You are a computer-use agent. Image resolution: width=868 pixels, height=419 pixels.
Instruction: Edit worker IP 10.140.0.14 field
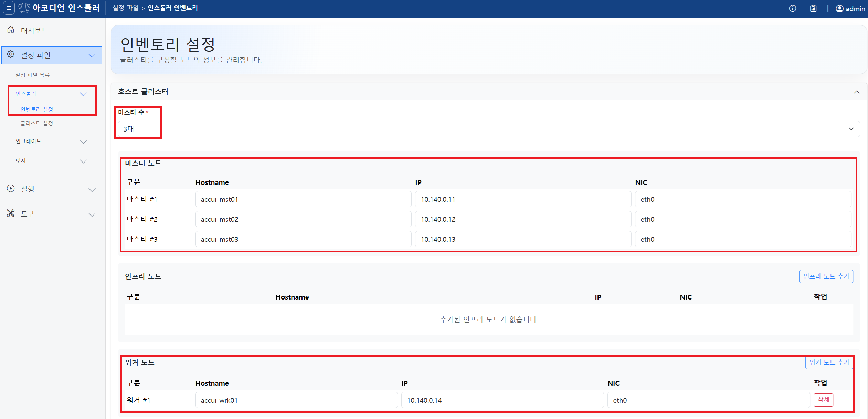tap(502, 400)
